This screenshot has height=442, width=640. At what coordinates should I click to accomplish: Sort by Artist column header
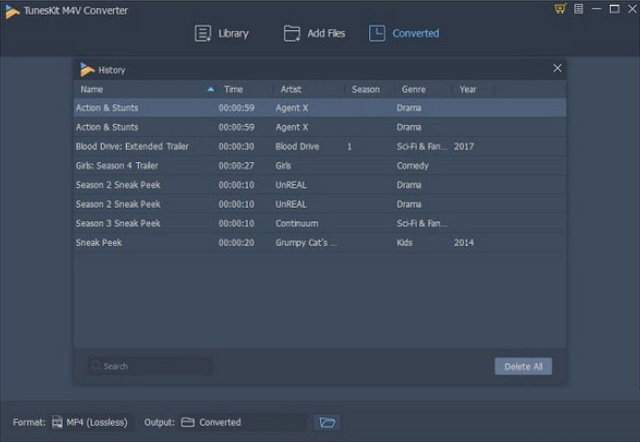291,89
